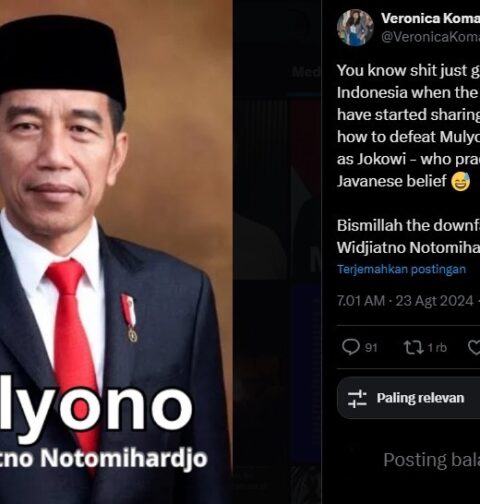This screenshot has width=480, height=504.
Task: Click the large Mulyono caption text
Action: pyautogui.click(x=96, y=408)
